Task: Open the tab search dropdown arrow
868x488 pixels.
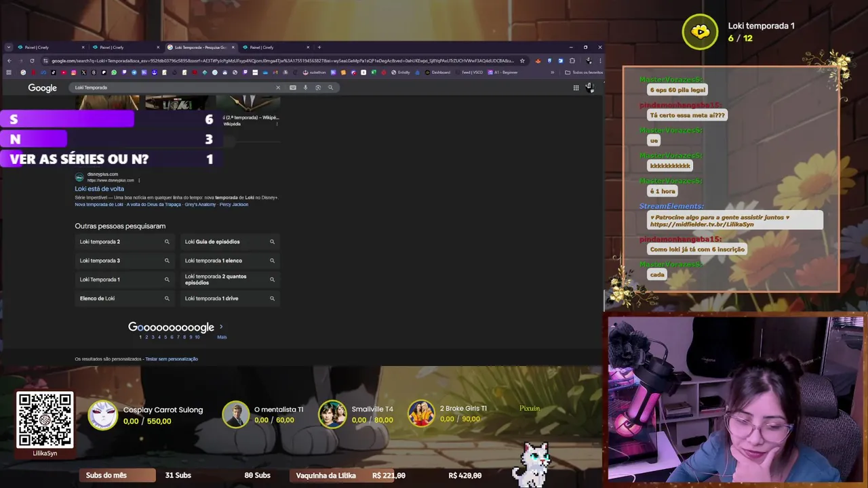Action: pos(9,47)
